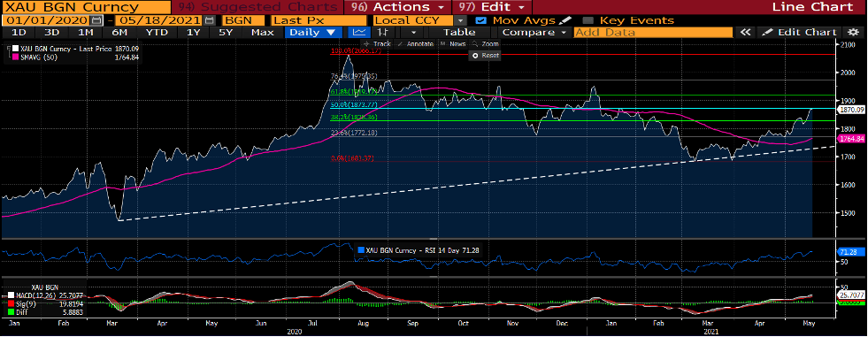Open the News tool
Viewport: 868px width, 337px height.
click(453, 43)
